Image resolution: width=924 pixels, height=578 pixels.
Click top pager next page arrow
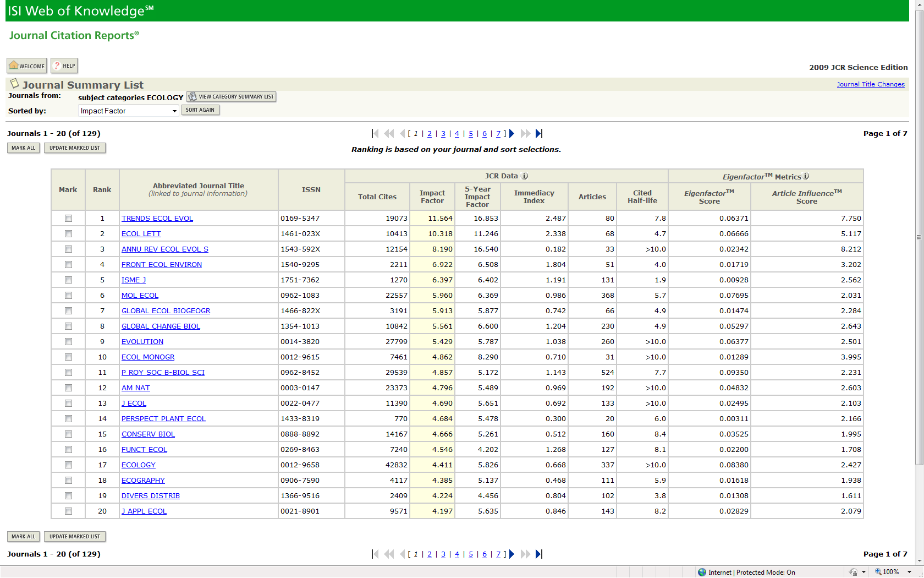click(512, 133)
